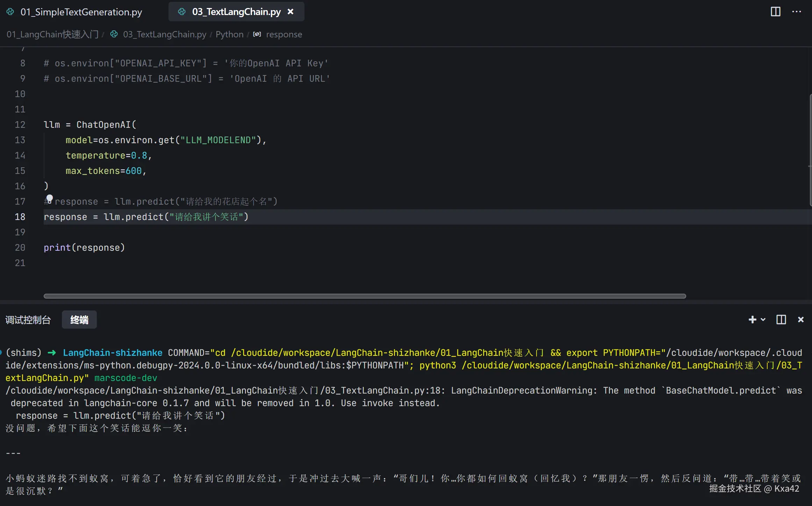The height and width of the screenshot is (506, 812).
Task: Click the 03_TextLangChain.py breadcrumb item
Action: [164, 34]
